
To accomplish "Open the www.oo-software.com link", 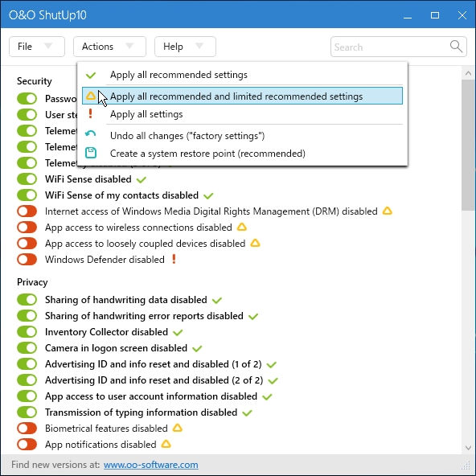I will [151, 465].
